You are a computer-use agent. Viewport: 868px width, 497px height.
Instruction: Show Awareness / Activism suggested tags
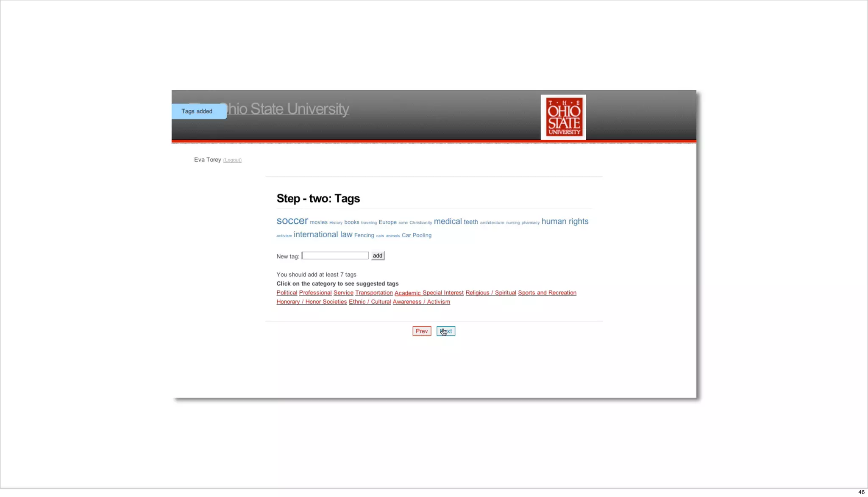(x=421, y=302)
